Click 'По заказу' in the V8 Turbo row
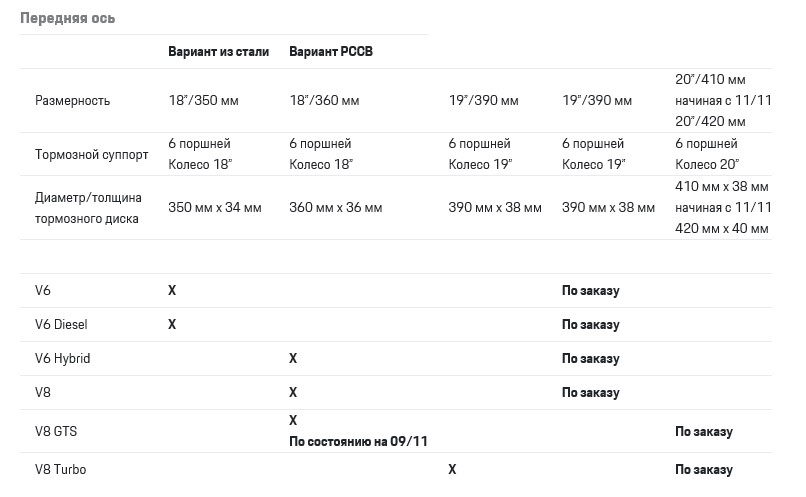806x497 pixels. click(703, 469)
